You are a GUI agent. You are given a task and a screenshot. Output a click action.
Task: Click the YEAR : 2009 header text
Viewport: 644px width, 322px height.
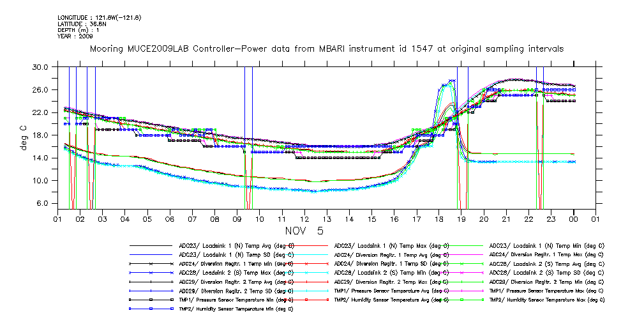click(x=74, y=36)
